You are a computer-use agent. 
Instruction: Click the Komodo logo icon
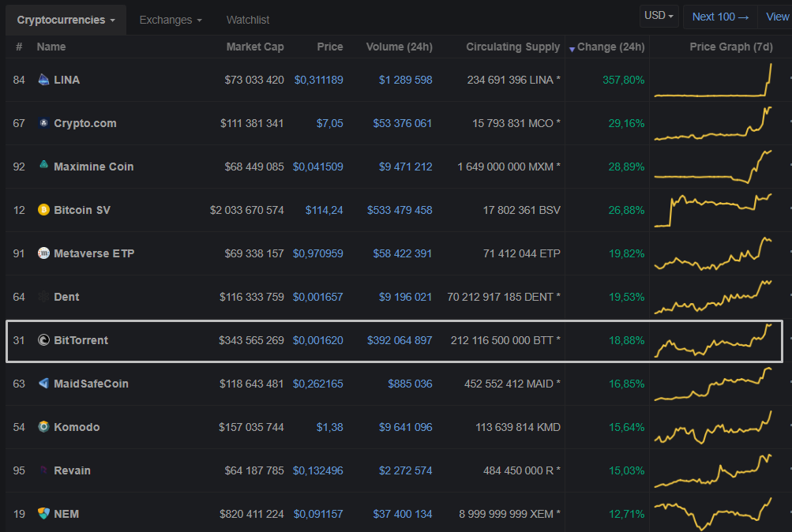coord(44,427)
